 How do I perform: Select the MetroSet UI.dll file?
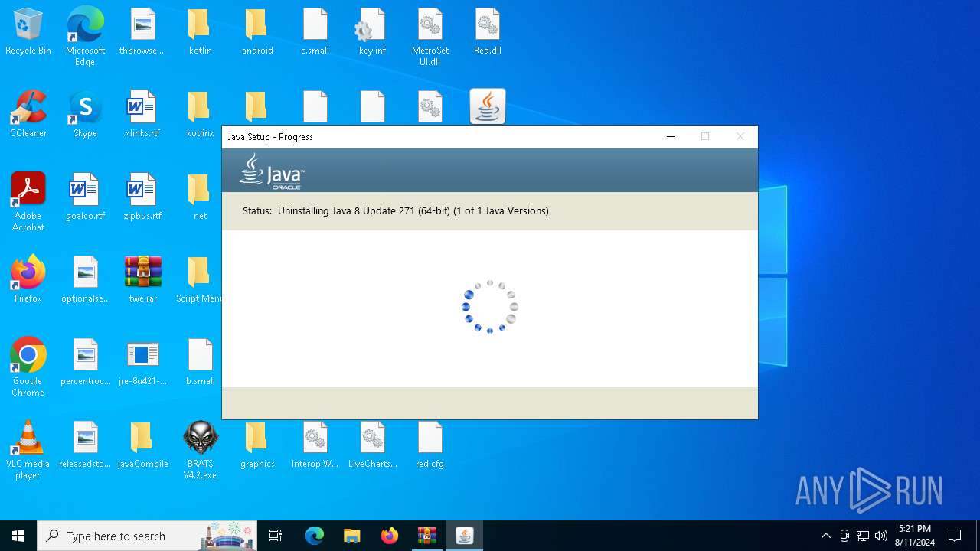click(x=430, y=36)
